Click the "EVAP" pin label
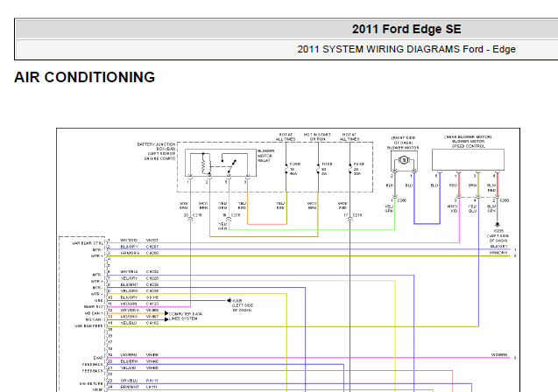 click(x=99, y=358)
